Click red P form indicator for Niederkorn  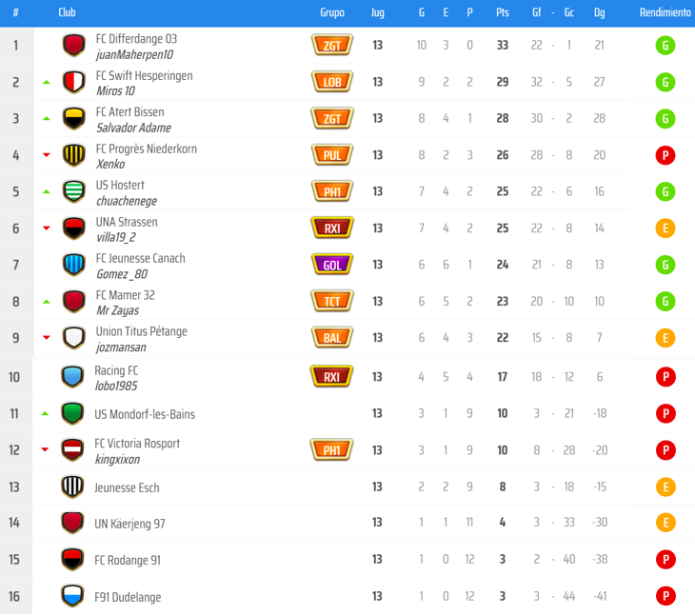pyautogui.click(x=665, y=155)
